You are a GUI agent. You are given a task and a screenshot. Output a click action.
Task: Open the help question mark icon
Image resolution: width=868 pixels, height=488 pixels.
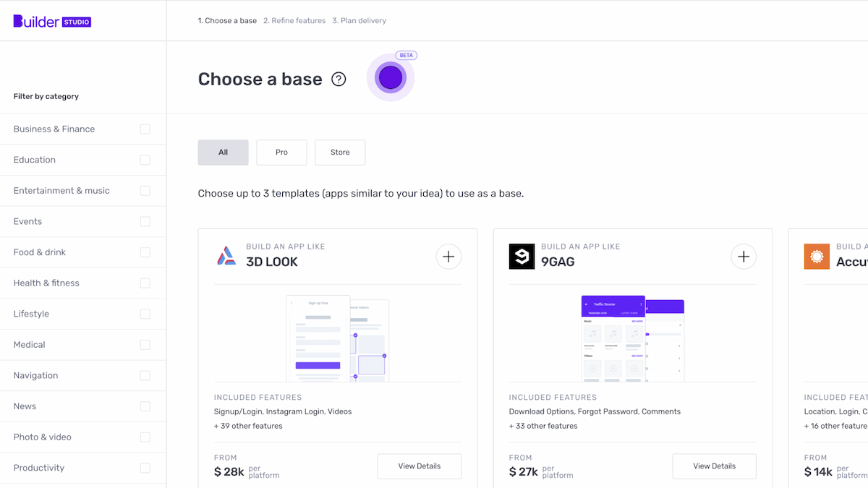pyautogui.click(x=339, y=80)
